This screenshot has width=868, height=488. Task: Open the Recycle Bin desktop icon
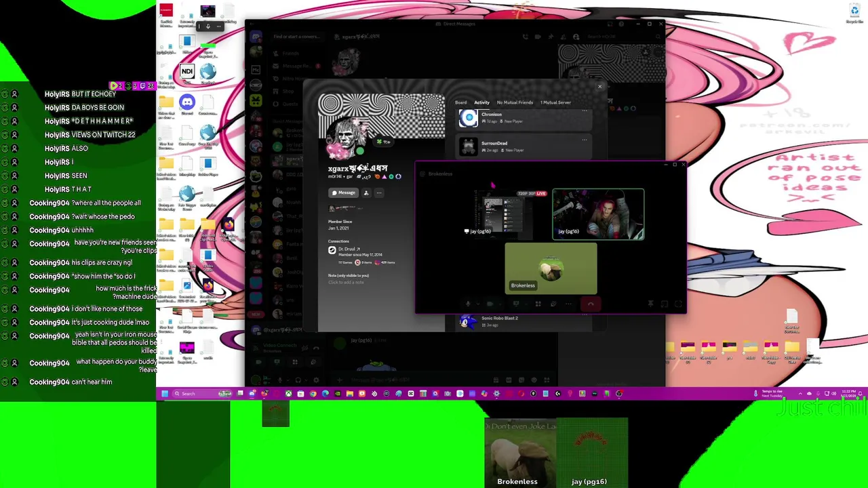click(854, 12)
